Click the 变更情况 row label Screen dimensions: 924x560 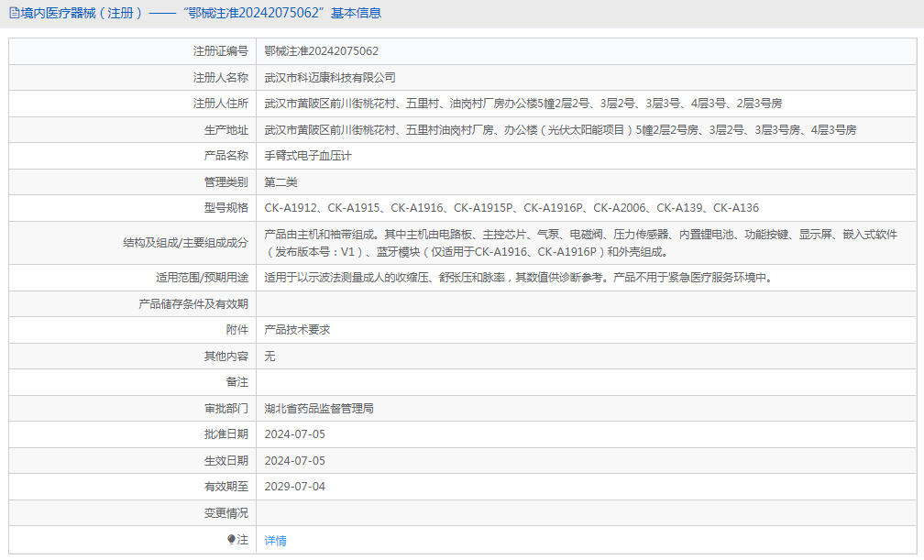coord(225,513)
